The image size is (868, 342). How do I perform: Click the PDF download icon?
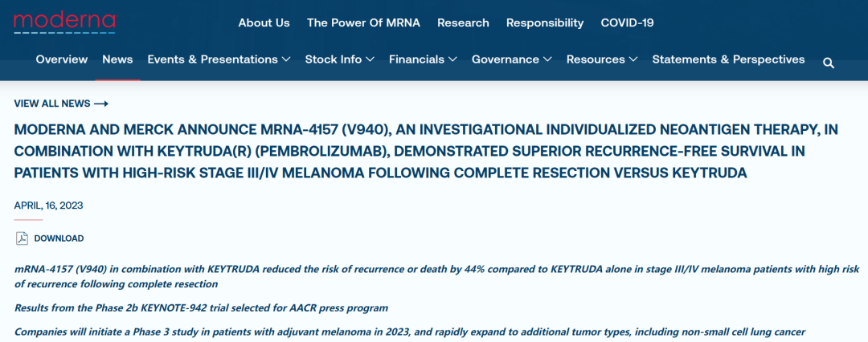tap(22, 238)
